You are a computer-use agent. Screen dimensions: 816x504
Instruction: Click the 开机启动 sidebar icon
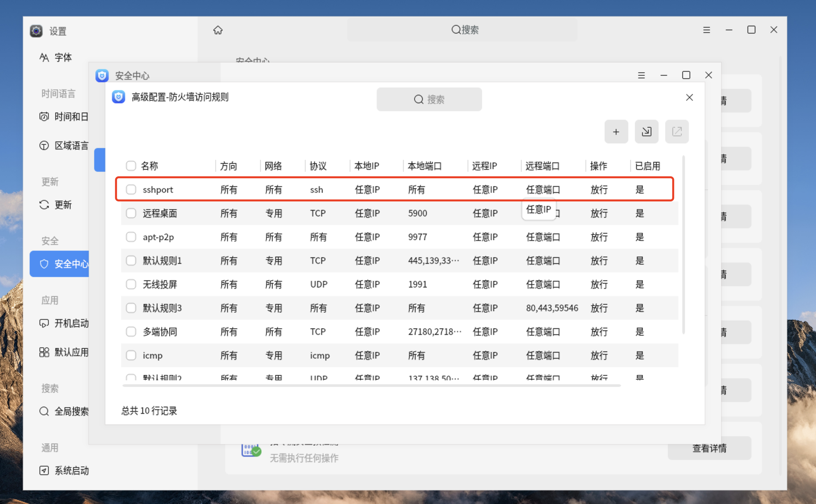[x=44, y=323]
